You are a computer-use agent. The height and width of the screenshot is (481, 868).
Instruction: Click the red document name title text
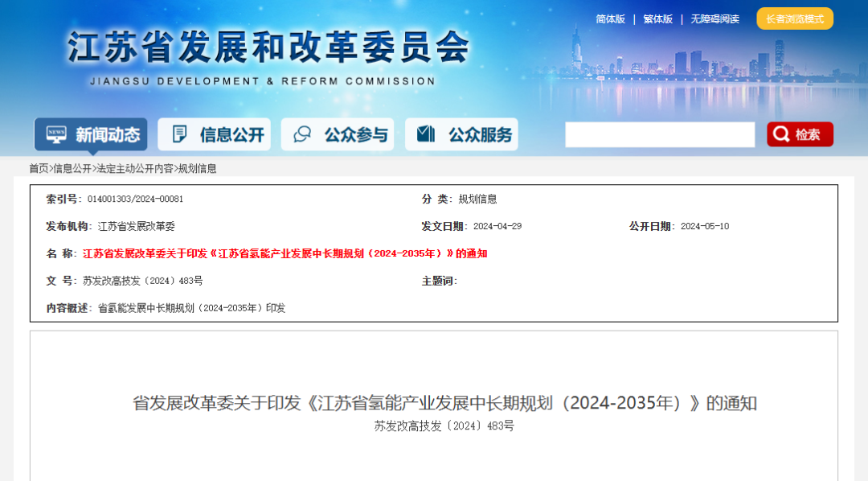(x=285, y=254)
